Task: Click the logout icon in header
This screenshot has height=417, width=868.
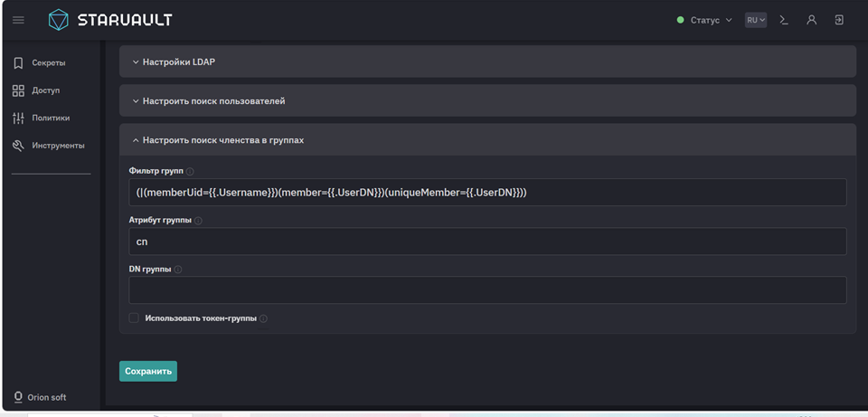Action: [839, 20]
